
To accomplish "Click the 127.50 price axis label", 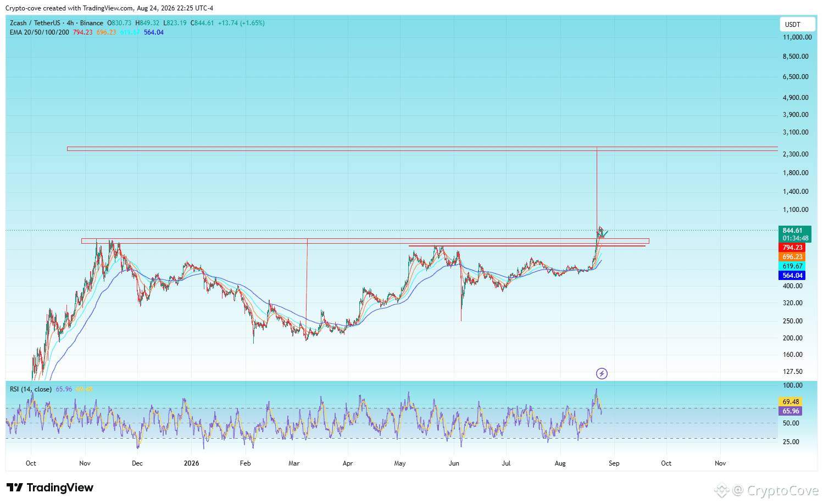I will pos(792,372).
